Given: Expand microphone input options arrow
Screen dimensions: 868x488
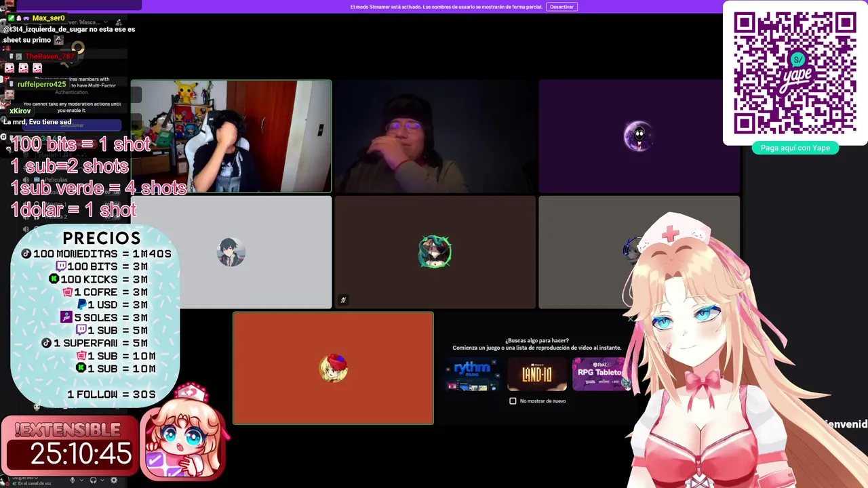Looking at the screenshot, I should [x=81, y=480].
